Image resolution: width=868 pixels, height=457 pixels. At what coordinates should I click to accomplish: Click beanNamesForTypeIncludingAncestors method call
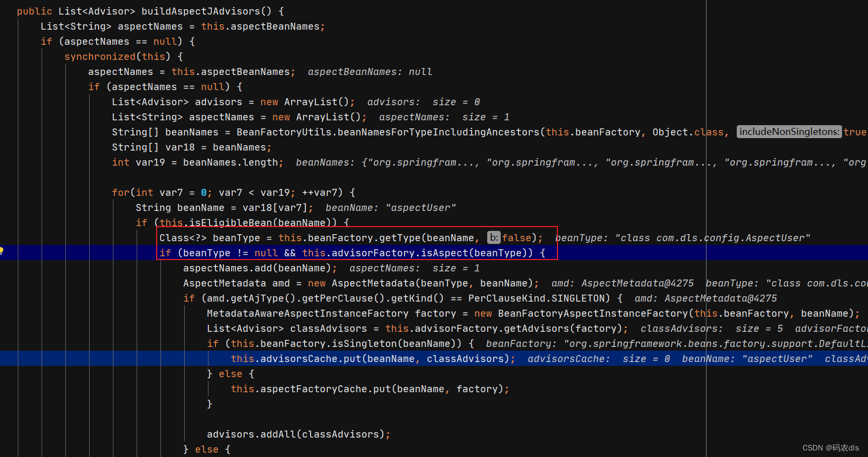tap(439, 132)
